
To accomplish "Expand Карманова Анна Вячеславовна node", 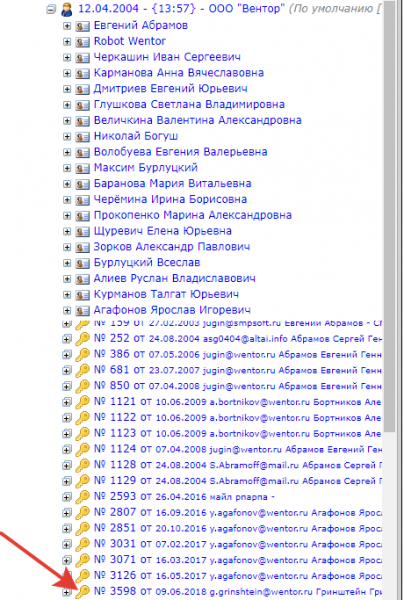I will (x=67, y=73).
